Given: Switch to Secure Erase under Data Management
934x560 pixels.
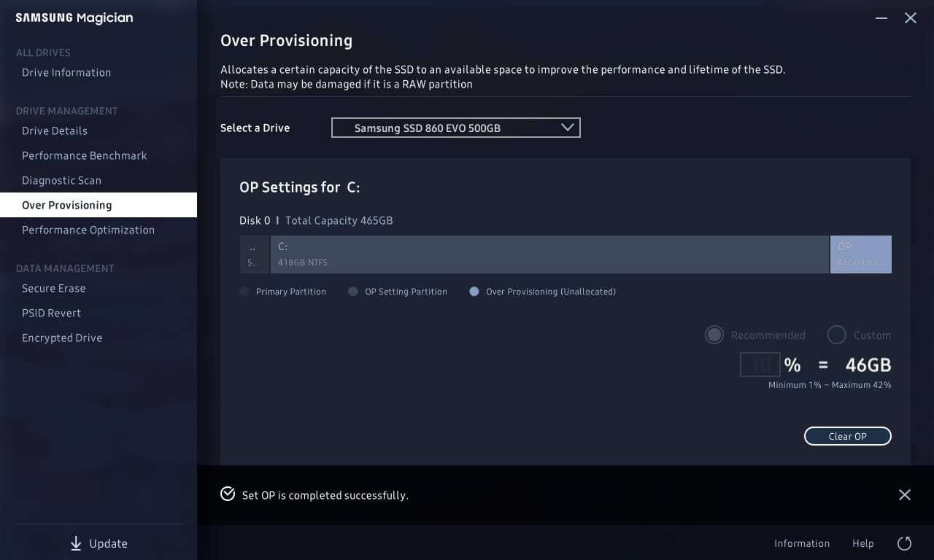Looking at the screenshot, I should tap(53, 288).
